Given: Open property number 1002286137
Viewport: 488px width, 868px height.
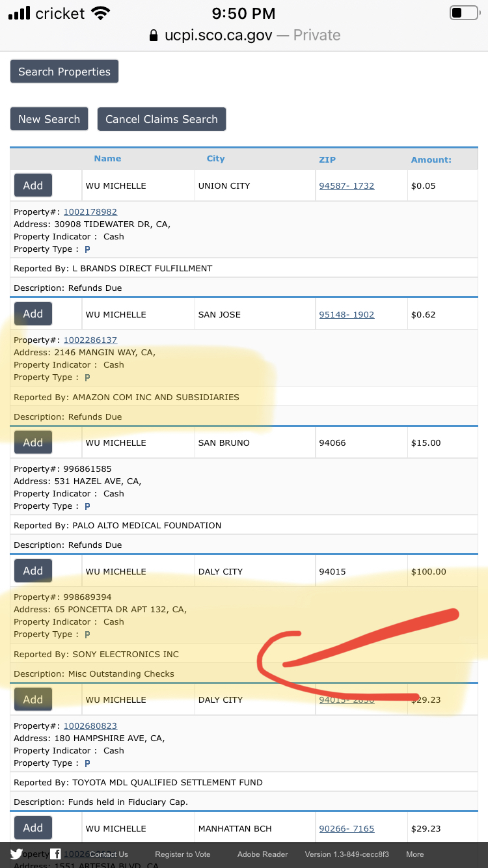Looking at the screenshot, I should (90, 340).
